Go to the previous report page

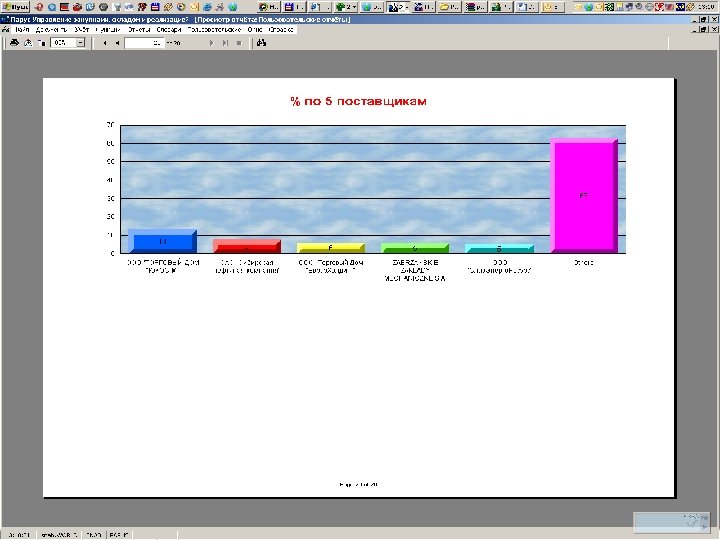(x=118, y=43)
